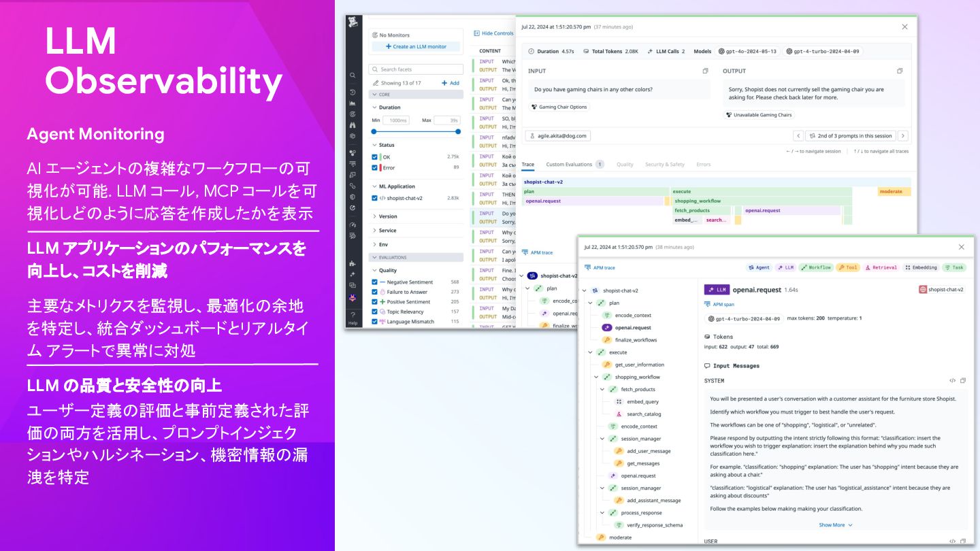Open the Security & Safety tab

coord(665,165)
